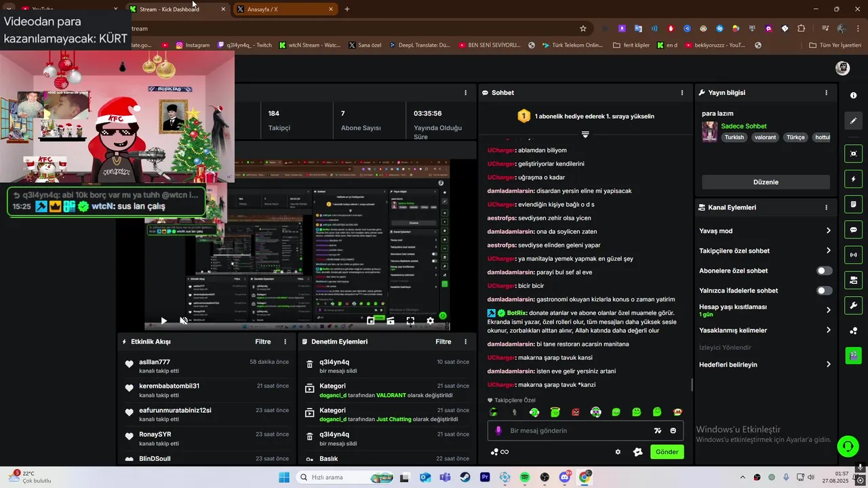
Task: Click Sadece Sohbet category link
Action: coord(743,126)
